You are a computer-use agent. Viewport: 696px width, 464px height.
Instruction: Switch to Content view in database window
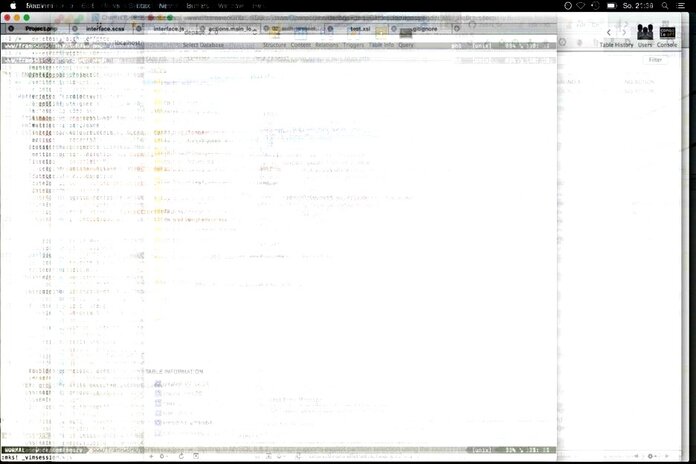click(301, 45)
